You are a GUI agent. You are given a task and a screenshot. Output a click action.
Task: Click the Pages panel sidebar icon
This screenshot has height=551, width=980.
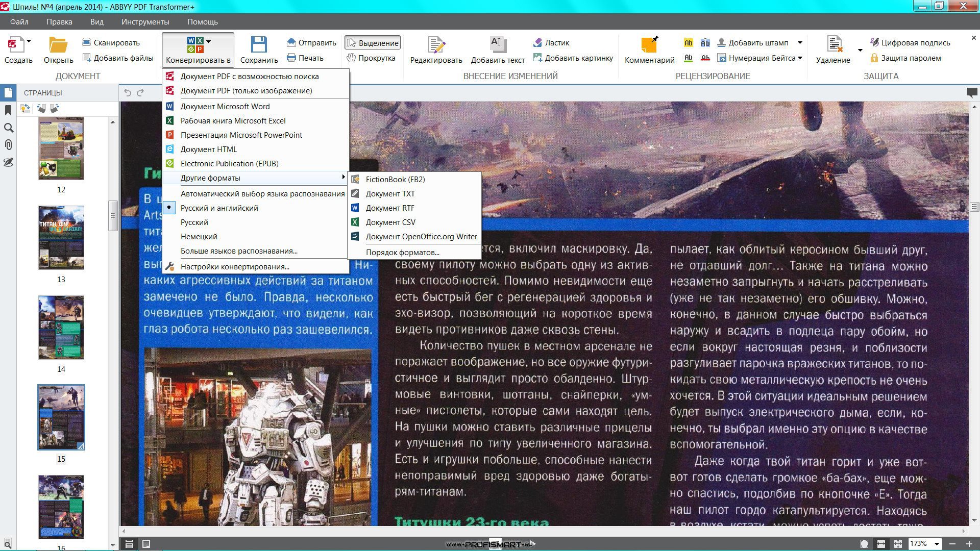pyautogui.click(x=8, y=93)
